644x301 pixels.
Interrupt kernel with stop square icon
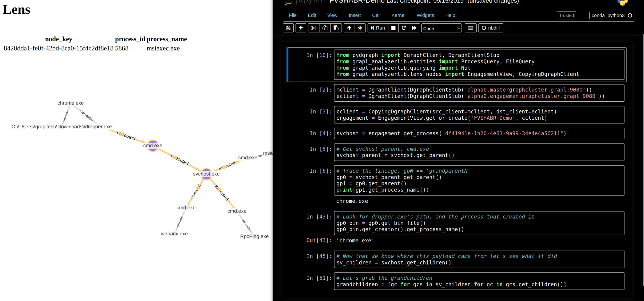tap(393, 28)
